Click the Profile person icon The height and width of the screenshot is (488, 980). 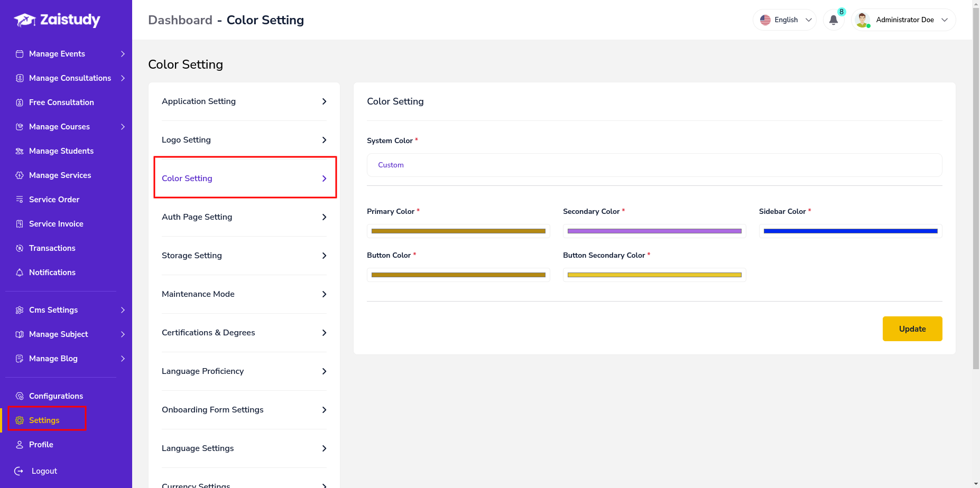pos(20,445)
